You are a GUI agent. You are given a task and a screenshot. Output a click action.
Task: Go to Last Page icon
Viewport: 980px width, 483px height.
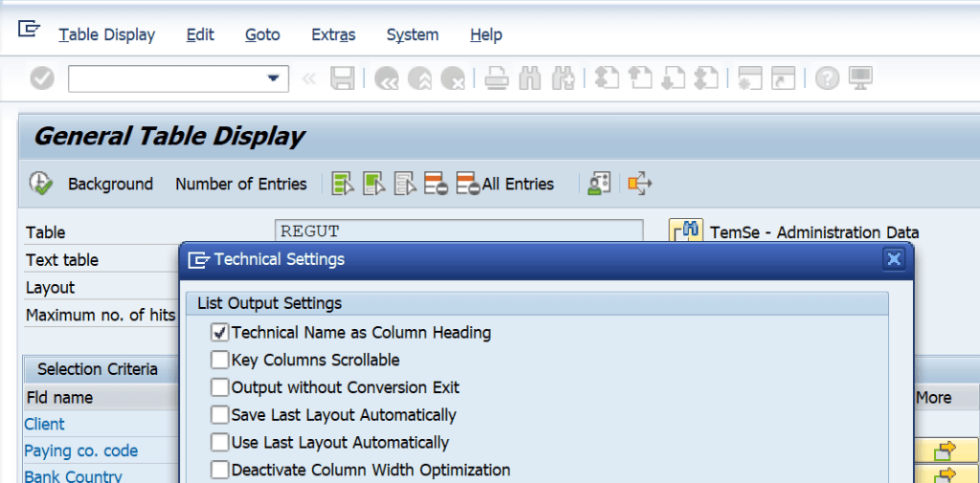[706, 78]
